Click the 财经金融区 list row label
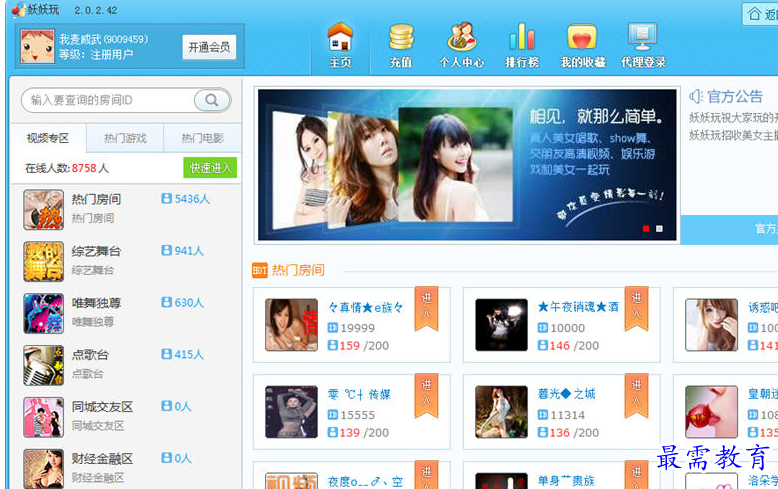778x489 pixels. 102,459
